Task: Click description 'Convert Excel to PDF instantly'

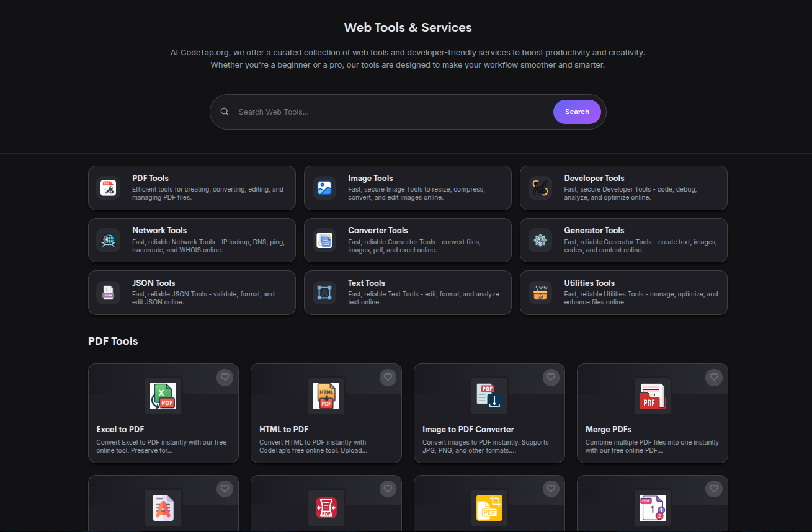Action: pyautogui.click(x=161, y=446)
